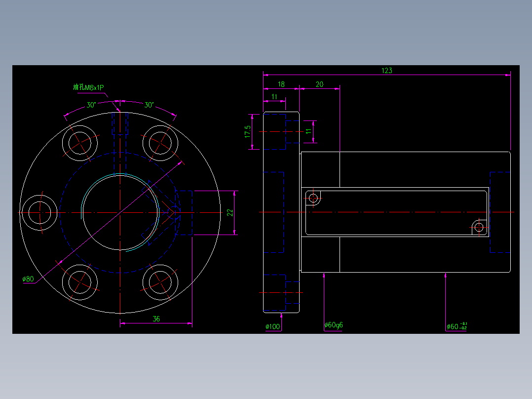Click the 17.5 vertical dimension text
The image size is (532, 399).
click(x=248, y=131)
